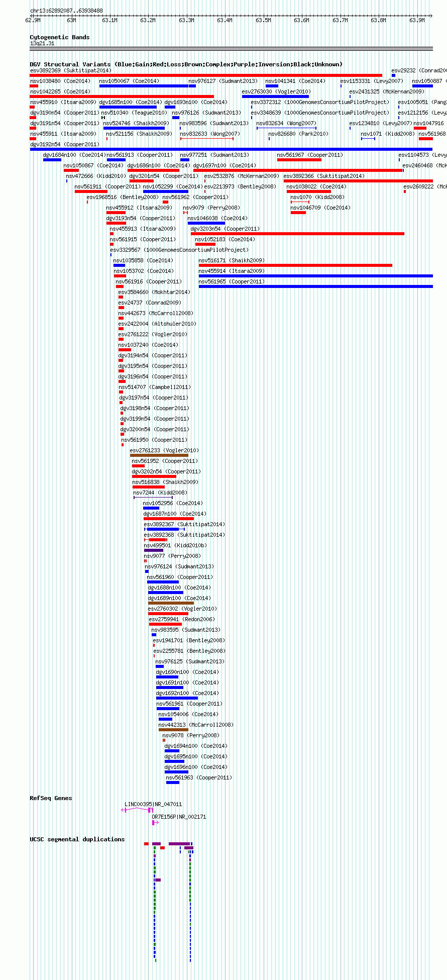Click nsv1052956 (Coe2014) label
Image resolution: width=447 pixels, height=980 pixels.
pyautogui.click(x=173, y=503)
